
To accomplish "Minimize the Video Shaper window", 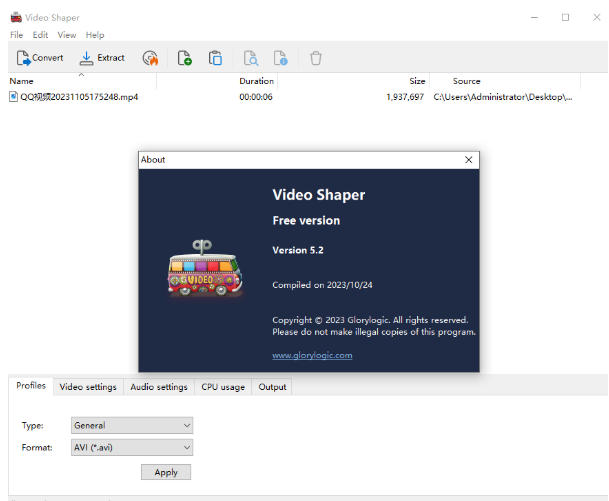I will [x=534, y=17].
